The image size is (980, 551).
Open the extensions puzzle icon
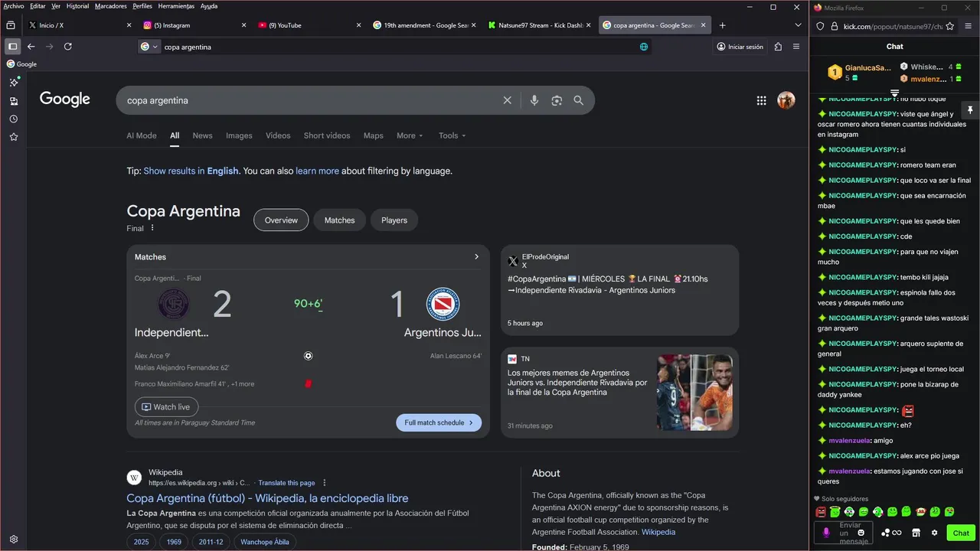[779, 47]
